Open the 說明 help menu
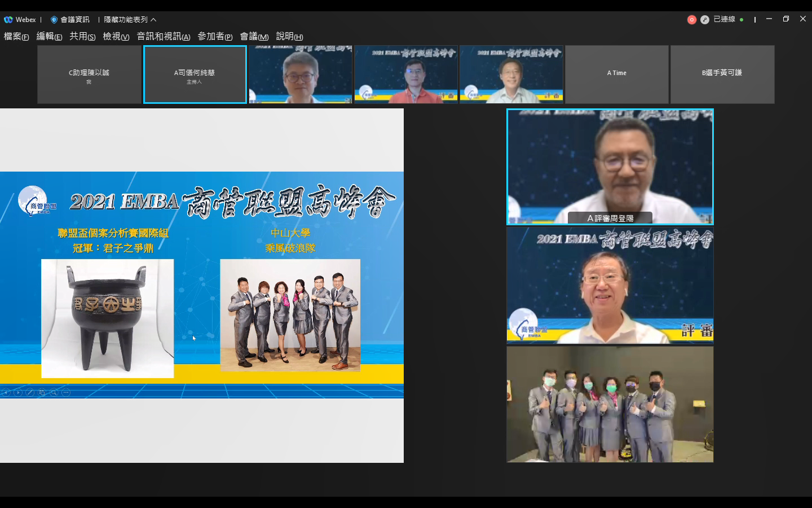 tap(289, 37)
